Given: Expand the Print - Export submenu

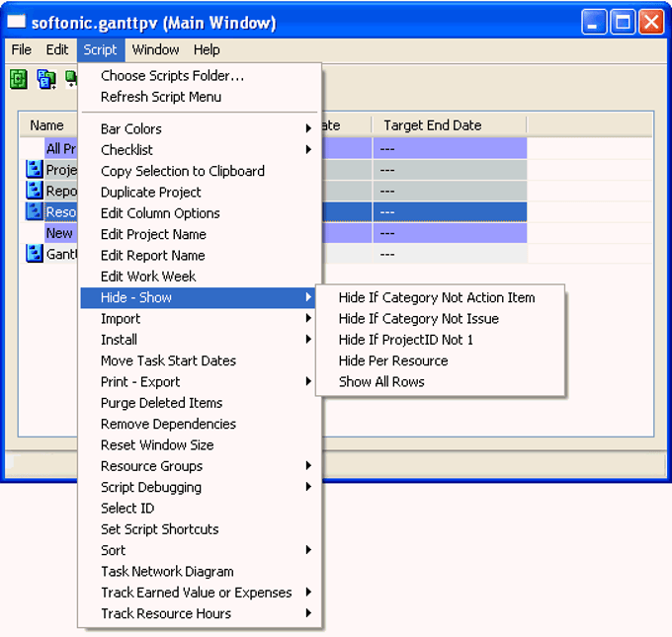Looking at the screenshot, I should tap(200, 381).
